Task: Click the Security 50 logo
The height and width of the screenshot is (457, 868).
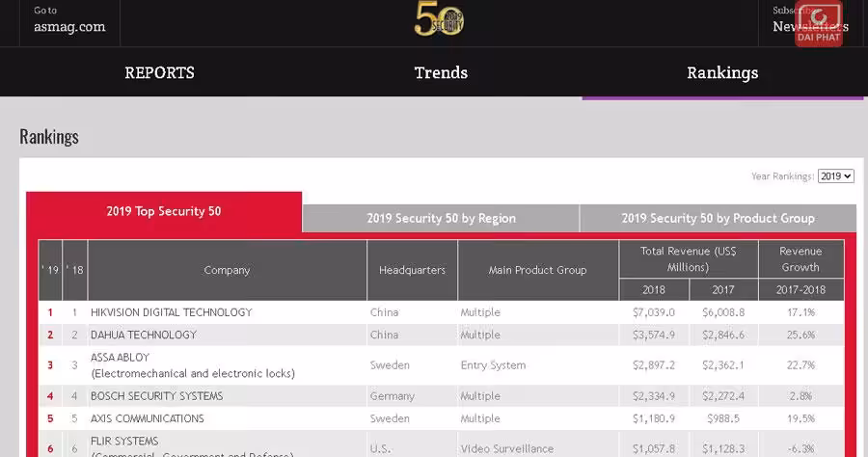Action: click(x=440, y=19)
